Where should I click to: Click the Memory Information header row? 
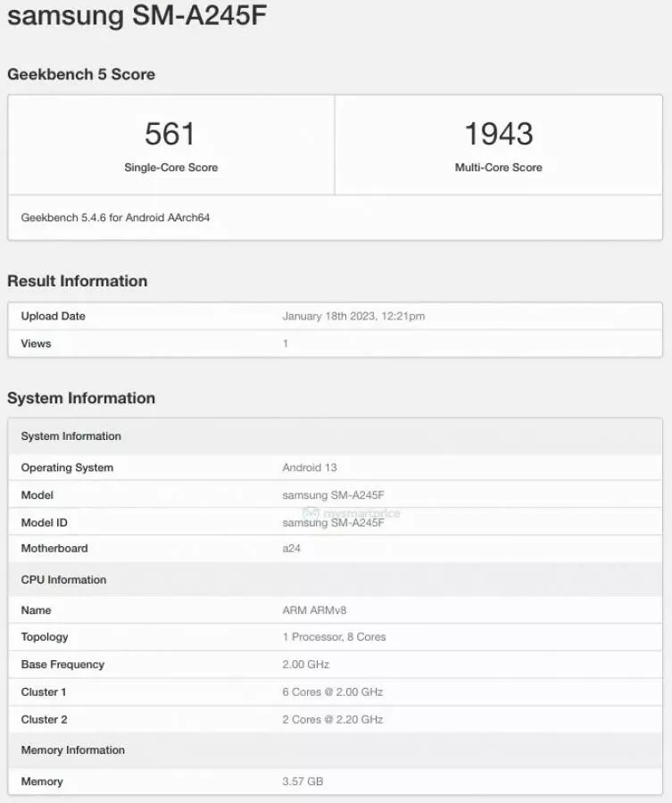336,750
